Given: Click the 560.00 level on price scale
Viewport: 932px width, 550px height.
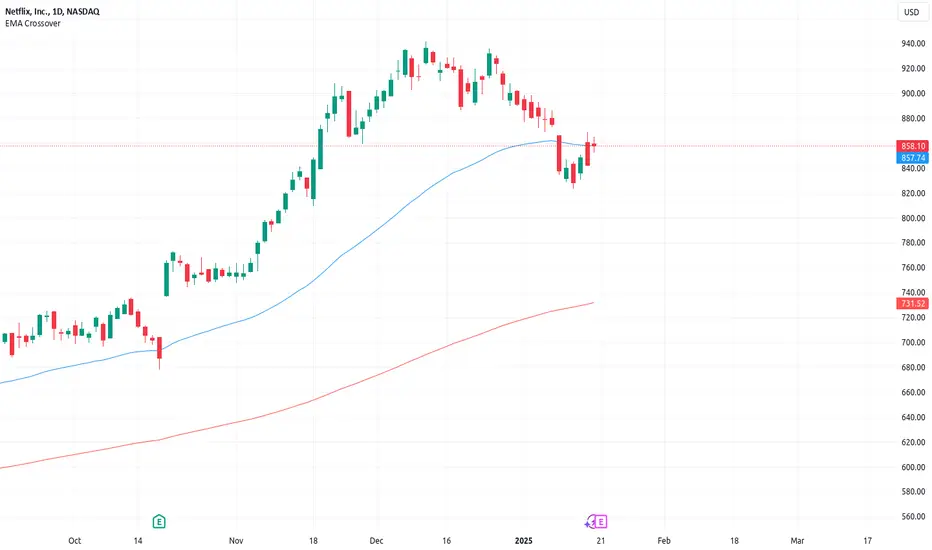Looking at the screenshot, I should (913, 516).
